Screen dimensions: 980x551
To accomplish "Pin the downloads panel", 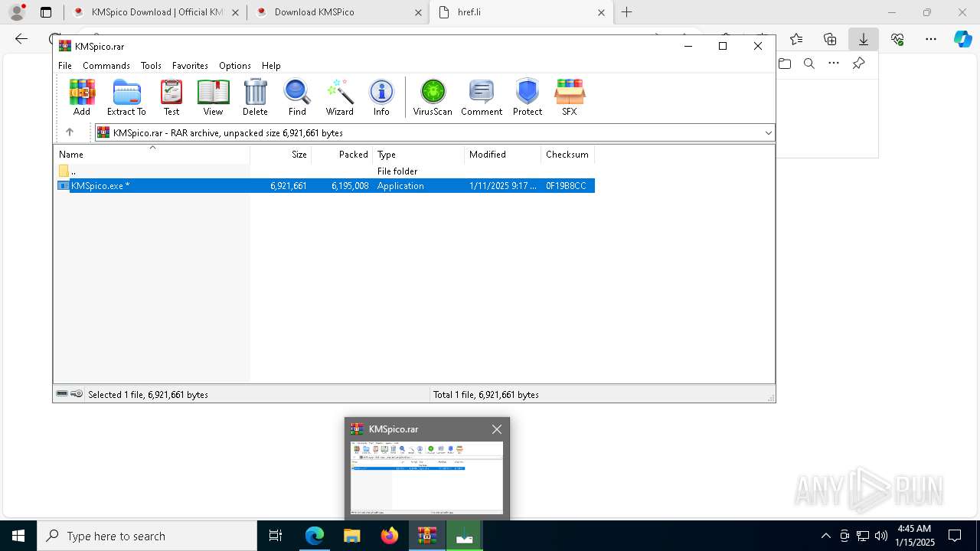I will pos(858,64).
